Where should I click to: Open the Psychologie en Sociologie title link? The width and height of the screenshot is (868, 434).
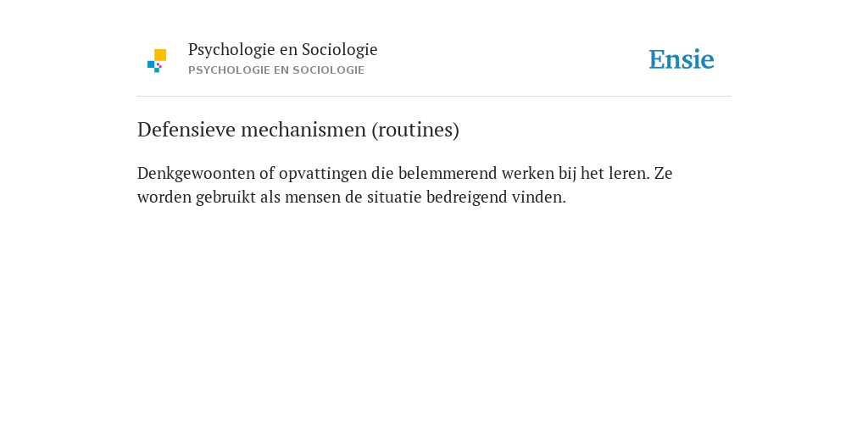tap(282, 50)
